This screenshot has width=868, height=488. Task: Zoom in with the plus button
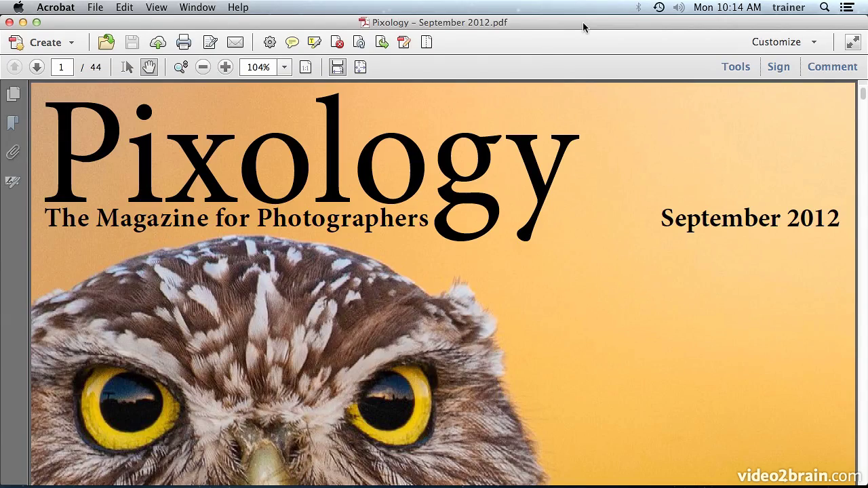point(225,67)
